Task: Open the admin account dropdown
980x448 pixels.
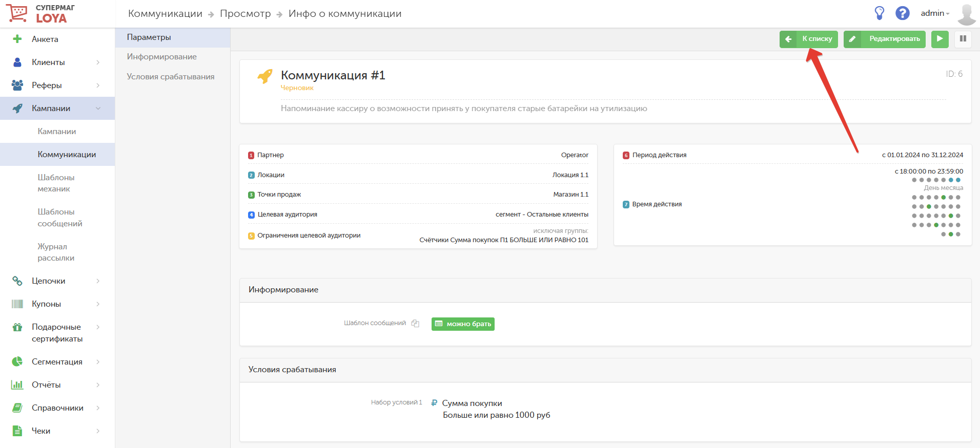Action: [935, 13]
